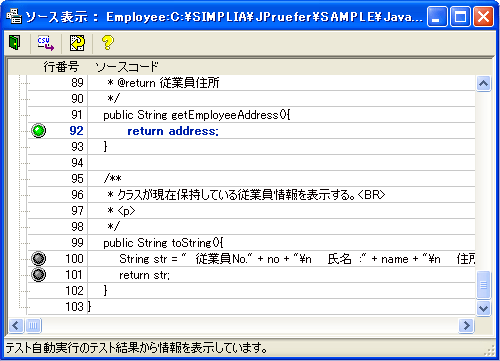Open help with the yellow question mark
Viewport: 500px width, 361px height.
[x=107, y=43]
